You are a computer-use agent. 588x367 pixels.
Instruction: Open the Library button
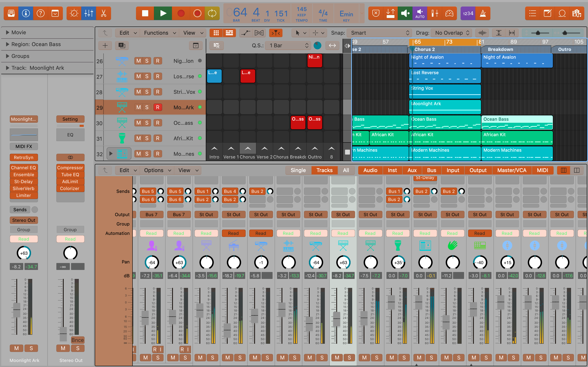pos(11,13)
